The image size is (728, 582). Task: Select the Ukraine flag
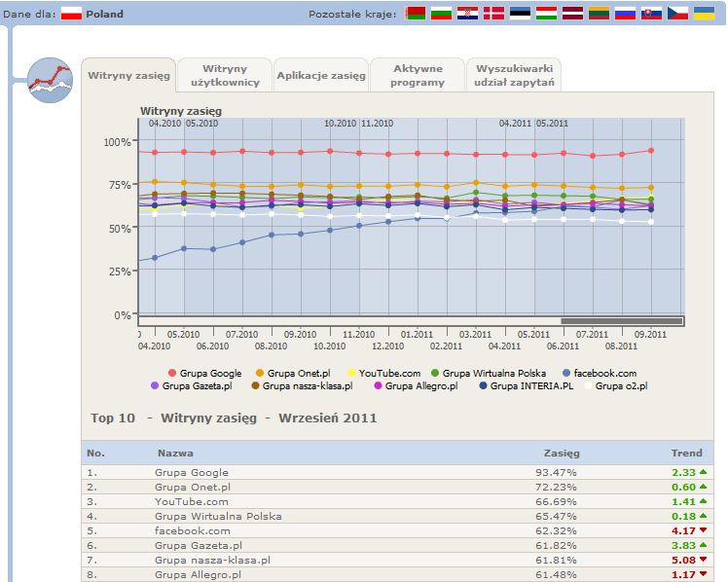point(704,14)
